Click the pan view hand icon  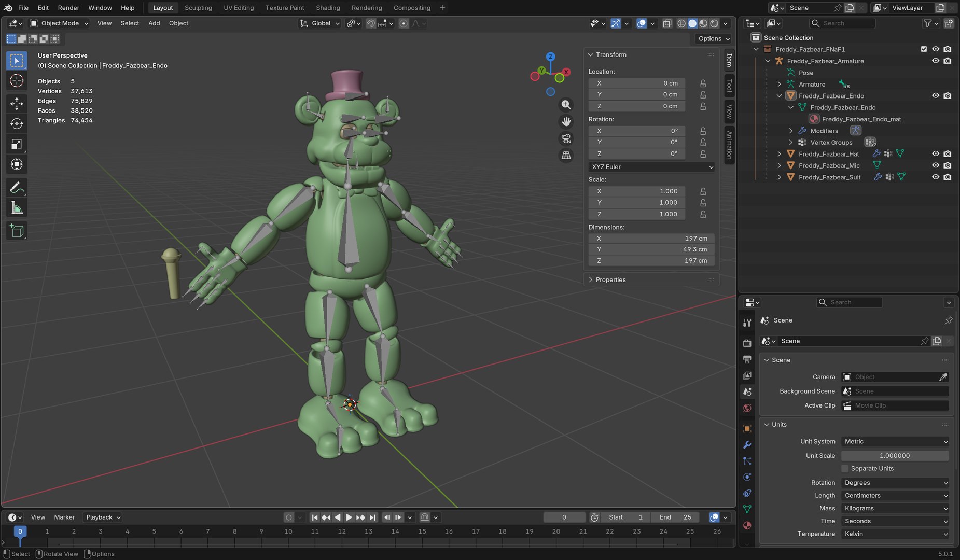tap(566, 122)
